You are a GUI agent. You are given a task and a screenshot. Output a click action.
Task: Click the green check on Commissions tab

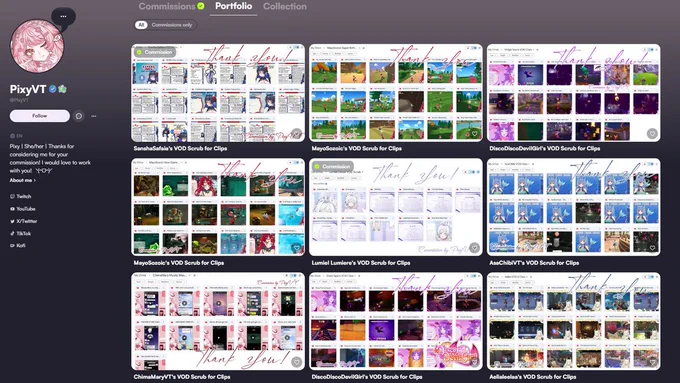pos(201,6)
